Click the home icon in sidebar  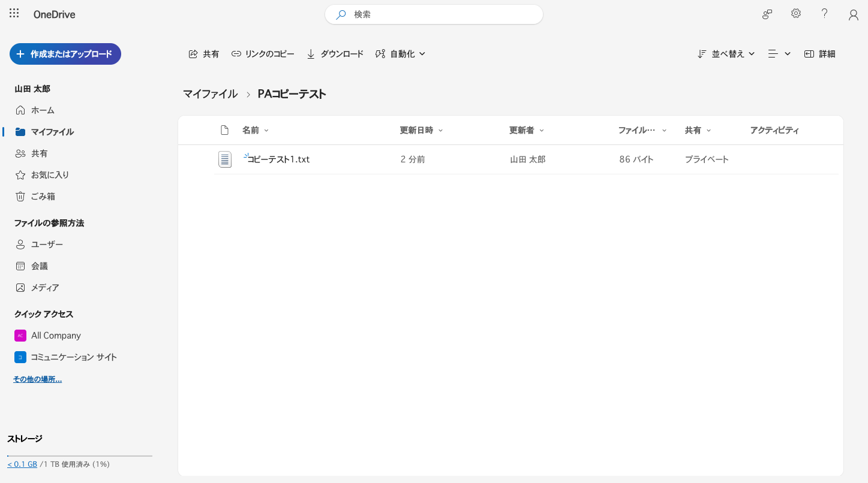pos(20,110)
